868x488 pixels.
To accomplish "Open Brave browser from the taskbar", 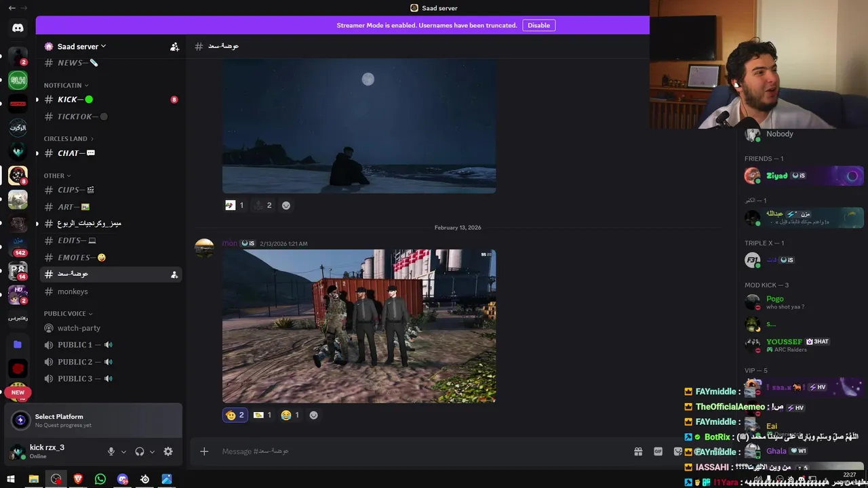I will tap(78, 479).
